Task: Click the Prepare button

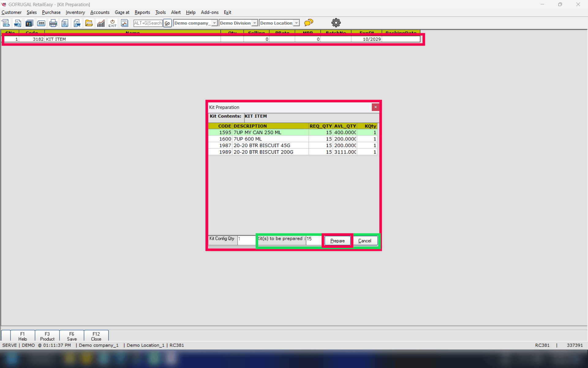Action: [337, 241]
